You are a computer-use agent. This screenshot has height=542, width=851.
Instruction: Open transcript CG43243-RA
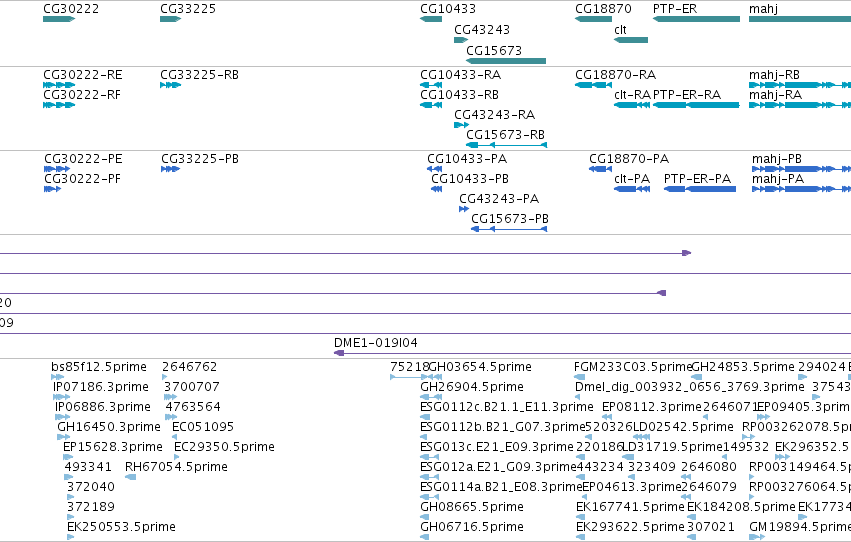[461, 125]
